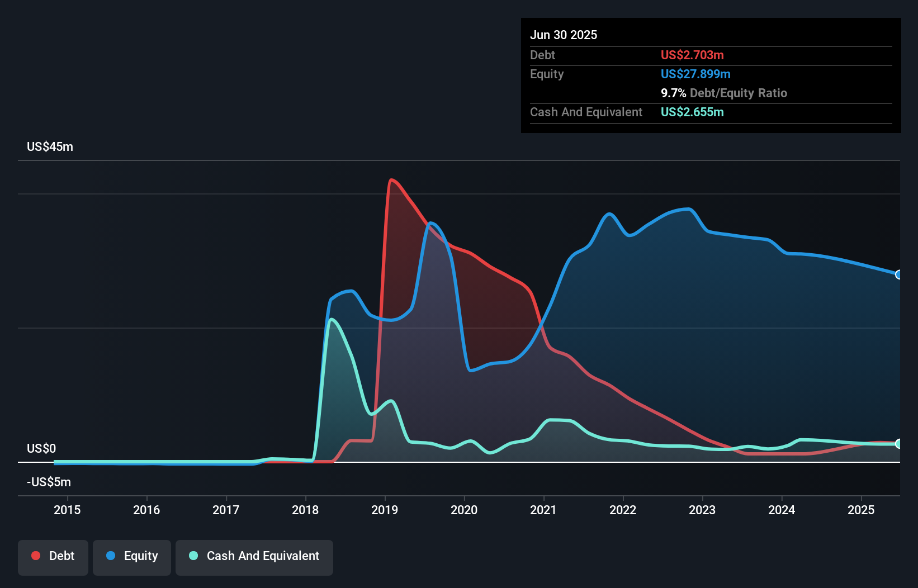Click the 2024 x-axis label
The width and height of the screenshot is (918, 588).
782,510
